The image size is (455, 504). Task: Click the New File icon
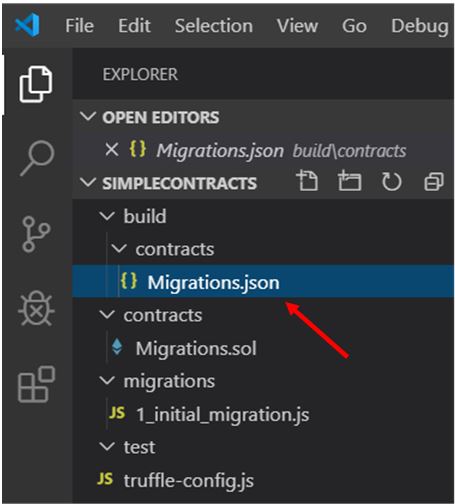tap(307, 181)
